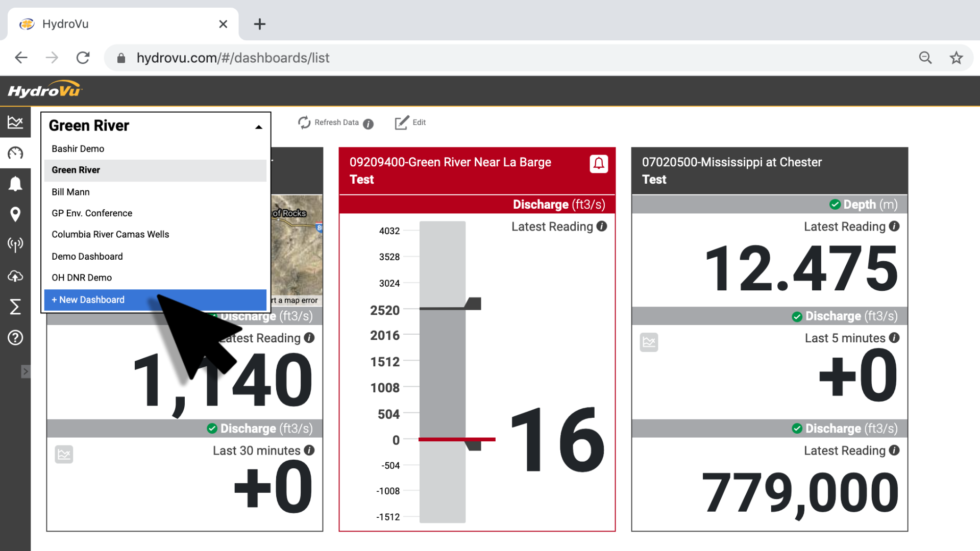Screen dimensions: 980x551
Task: Select OH DNR Demo dashboard
Action: 82,278
